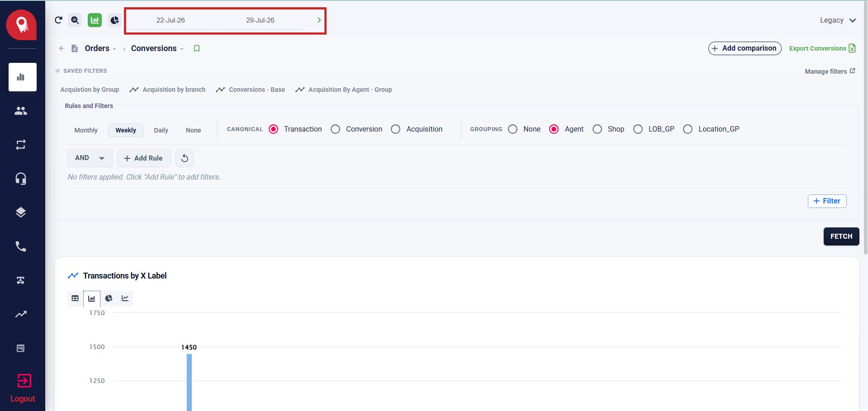
Task: Load the Acquistion by Group saved filter
Action: click(x=90, y=90)
